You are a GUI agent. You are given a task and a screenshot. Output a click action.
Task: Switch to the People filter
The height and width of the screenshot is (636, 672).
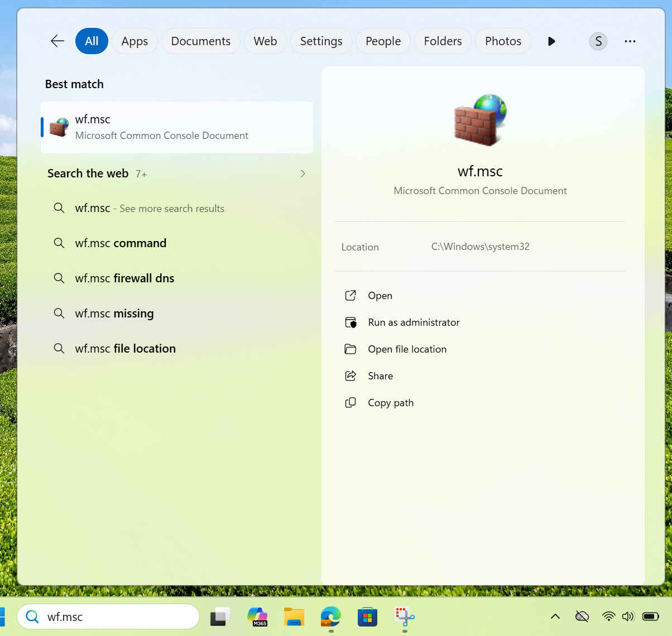tap(383, 41)
